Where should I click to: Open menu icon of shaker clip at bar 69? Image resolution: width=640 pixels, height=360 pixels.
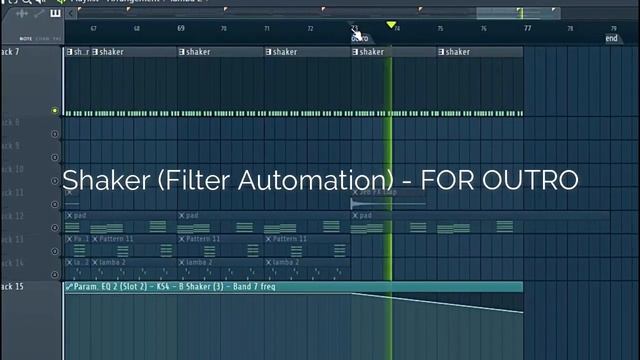click(182, 52)
